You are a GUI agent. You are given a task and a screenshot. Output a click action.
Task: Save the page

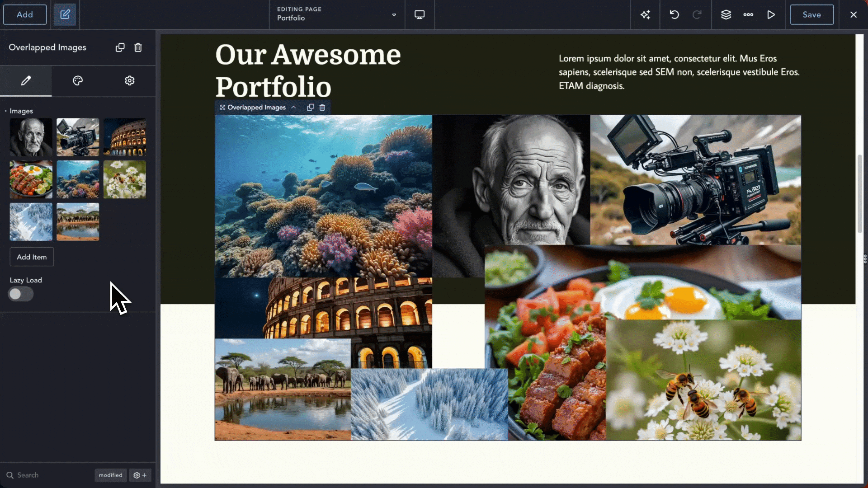(x=811, y=15)
